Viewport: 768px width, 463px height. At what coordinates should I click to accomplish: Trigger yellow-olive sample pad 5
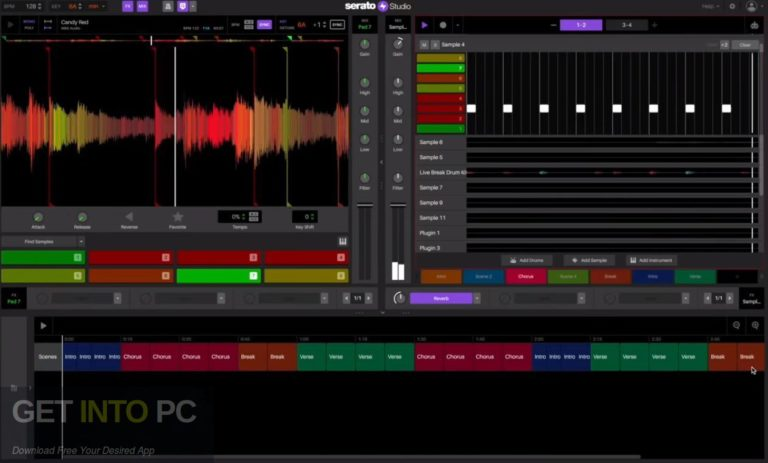[43, 276]
